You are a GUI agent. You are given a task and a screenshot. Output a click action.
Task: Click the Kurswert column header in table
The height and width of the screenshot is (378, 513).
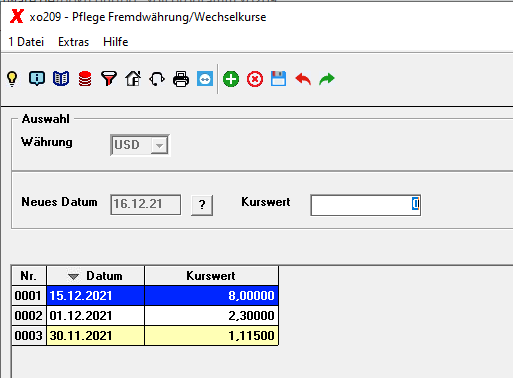click(x=211, y=276)
